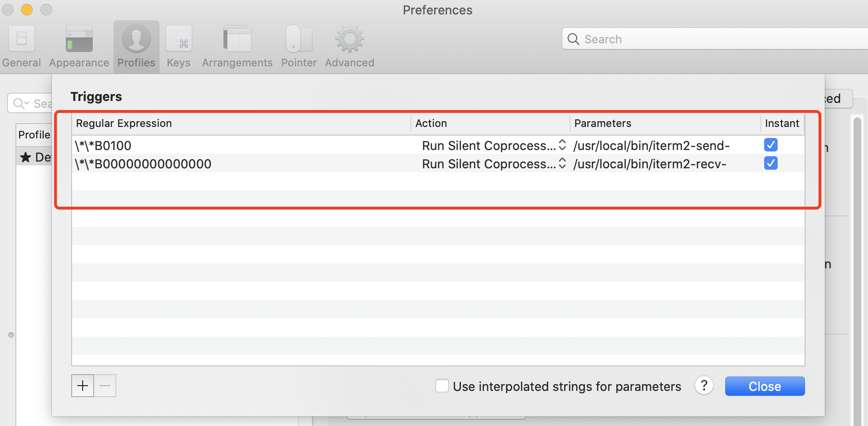Select the Profiles toolbar icon
Screen dimensions: 868x426
[x=136, y=47]
